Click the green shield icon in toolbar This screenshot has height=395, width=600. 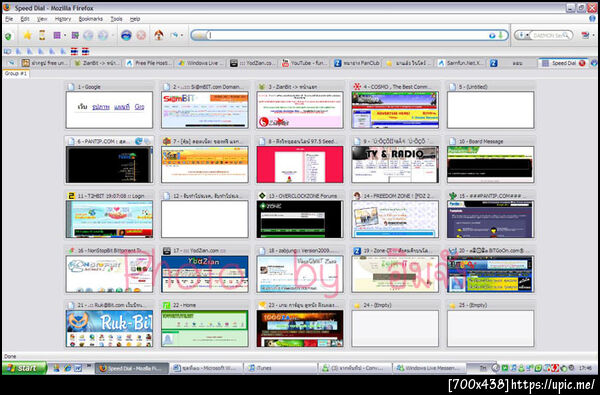[8, 36]
